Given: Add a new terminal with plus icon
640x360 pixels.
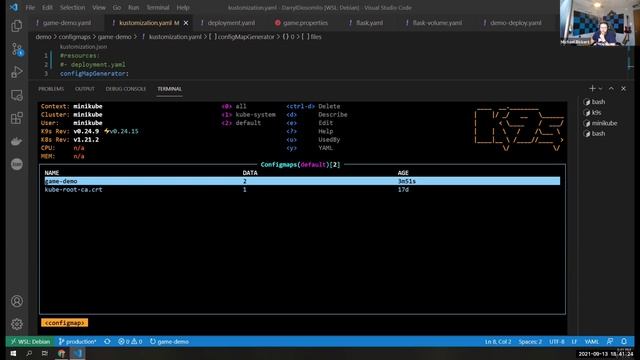Looking at the screenshot, I should coord(592,89).
